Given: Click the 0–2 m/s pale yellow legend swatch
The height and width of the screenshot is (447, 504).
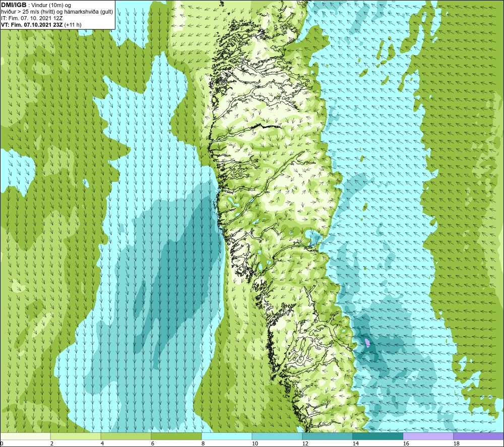Looking at the screenshot, I should pos(25,436).
